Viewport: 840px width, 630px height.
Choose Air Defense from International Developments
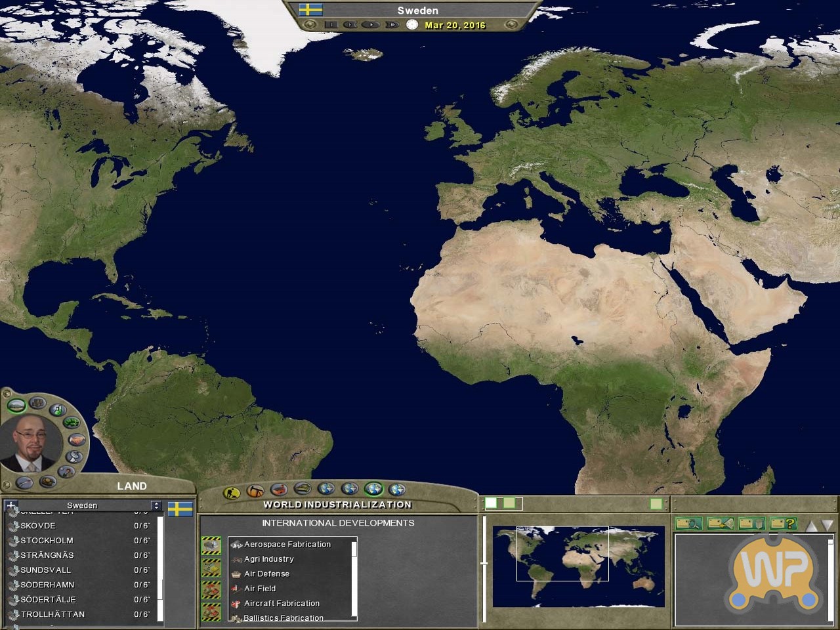[x=266, y=574]
